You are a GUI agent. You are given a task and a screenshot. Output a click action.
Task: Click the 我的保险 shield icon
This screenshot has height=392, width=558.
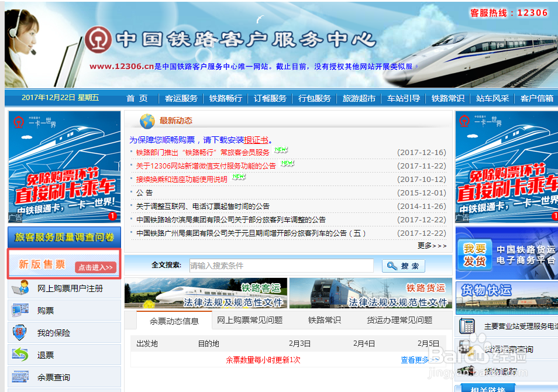[19, 332]
